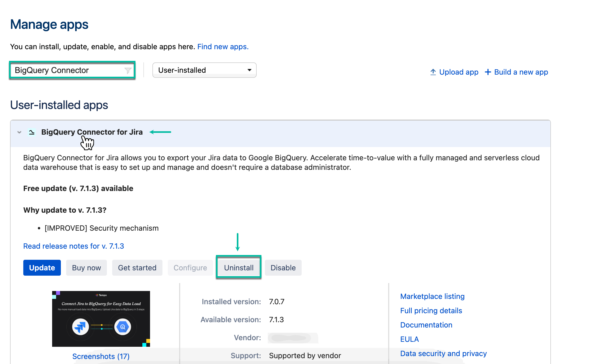Click the BigQuery Connector for Jira app icon
The height and width of the screenshot is (364, 616).
click(x=31, y=132)
